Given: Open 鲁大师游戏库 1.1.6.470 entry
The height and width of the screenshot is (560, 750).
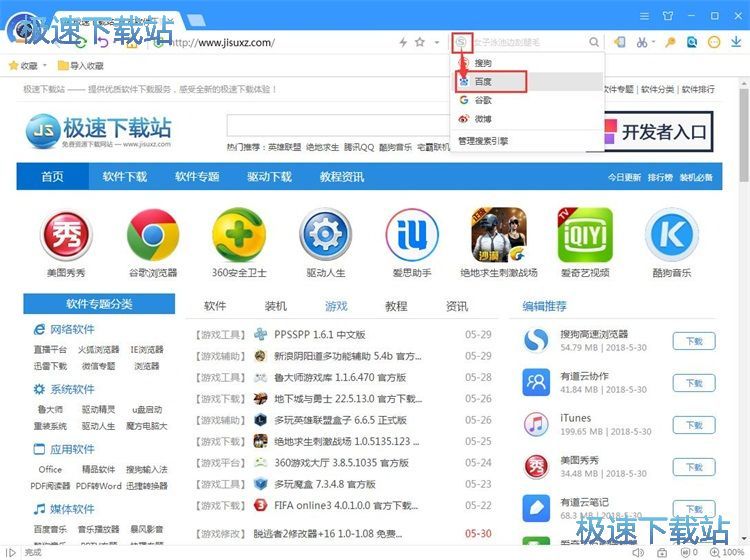Looking at the screenshot, I should click(x=340, y=377).
